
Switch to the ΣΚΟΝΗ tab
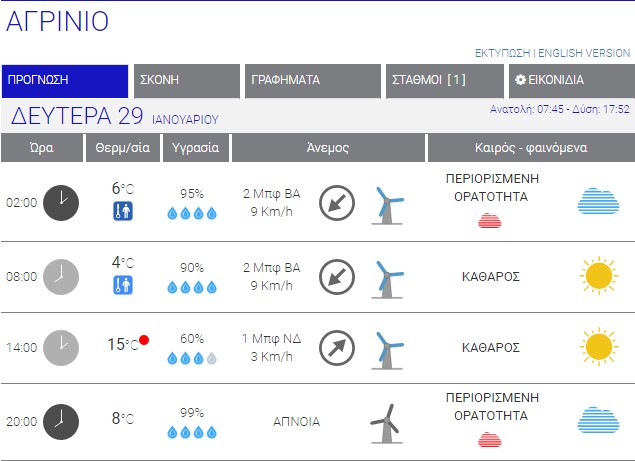187,81
